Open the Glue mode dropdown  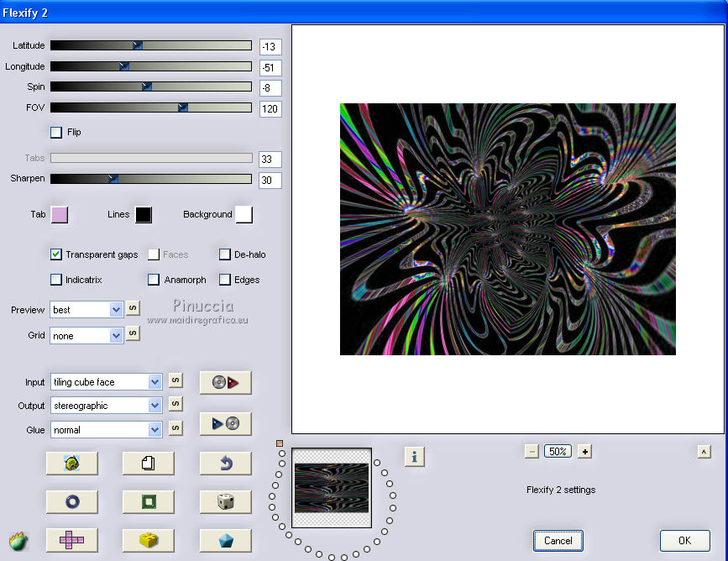[x=107, y=430]
